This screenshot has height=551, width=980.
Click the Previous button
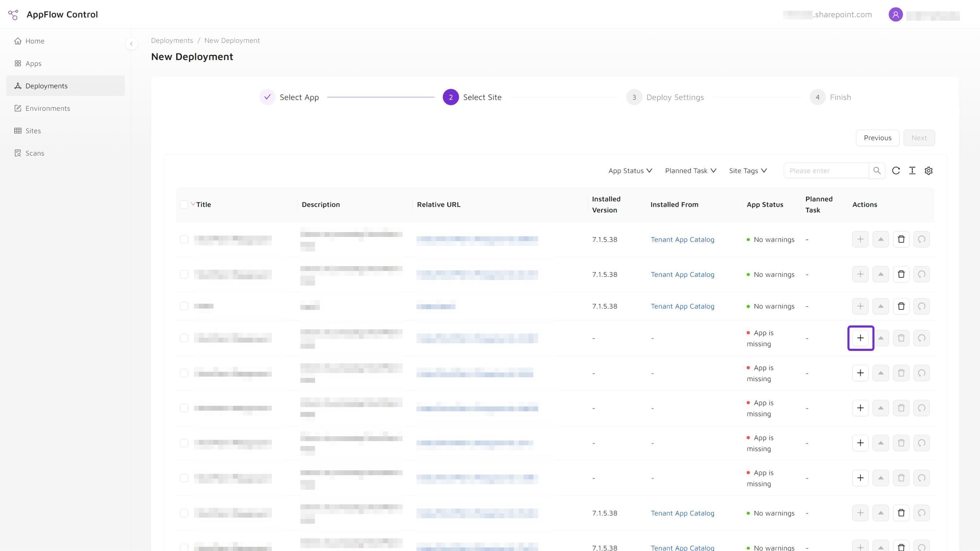(877, 138)
